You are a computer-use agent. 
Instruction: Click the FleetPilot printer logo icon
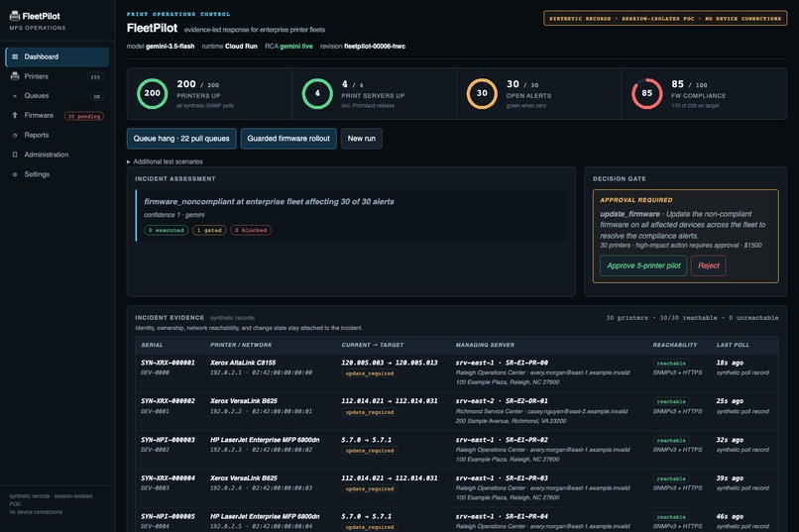click(15, 16)
